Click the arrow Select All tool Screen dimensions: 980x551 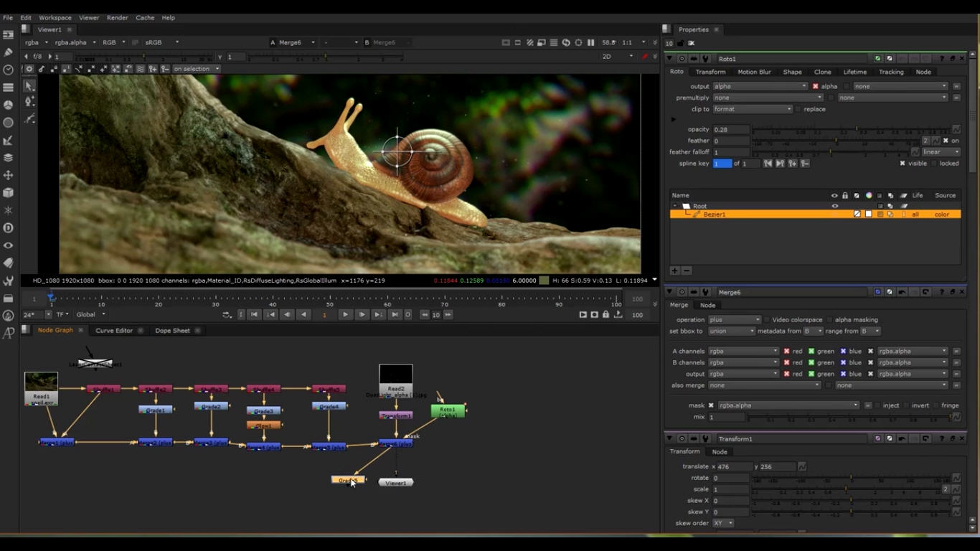[x=29, y=85]
